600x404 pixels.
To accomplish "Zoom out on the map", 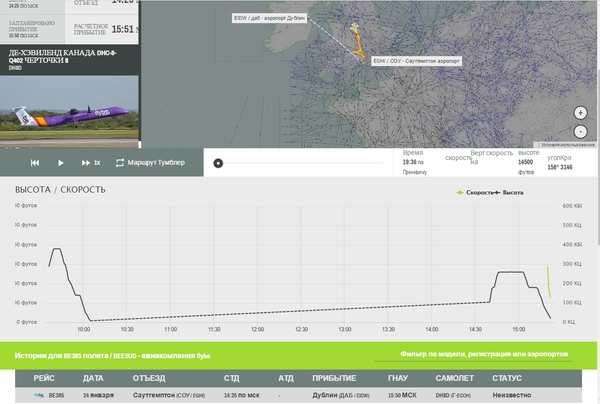I will [x=580, y=131].
